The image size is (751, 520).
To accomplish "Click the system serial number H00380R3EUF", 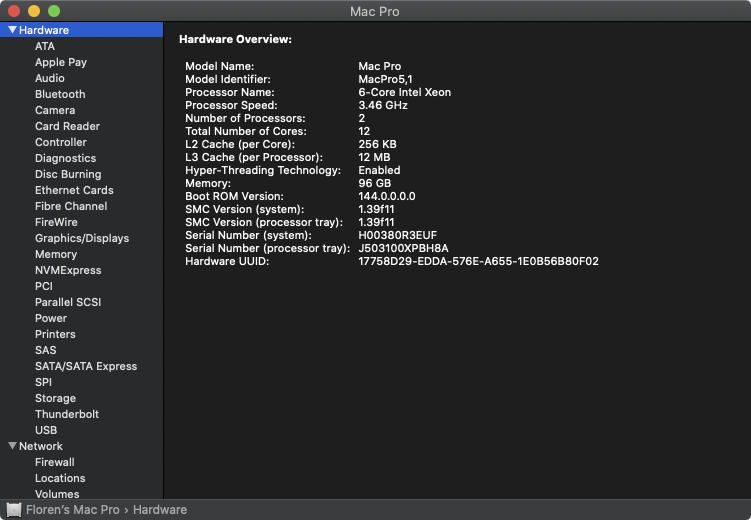I will click(x=398, y=235).
